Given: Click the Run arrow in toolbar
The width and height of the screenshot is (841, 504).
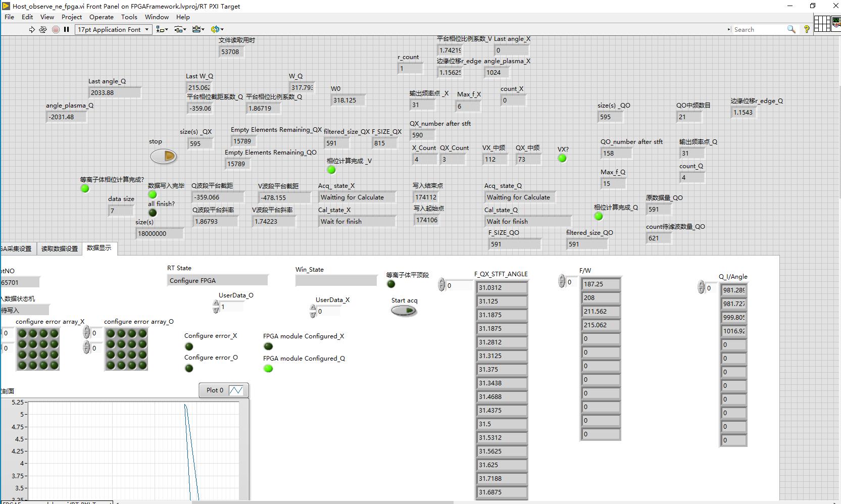Looking at the screenshot, I should [x=32, y=30].
